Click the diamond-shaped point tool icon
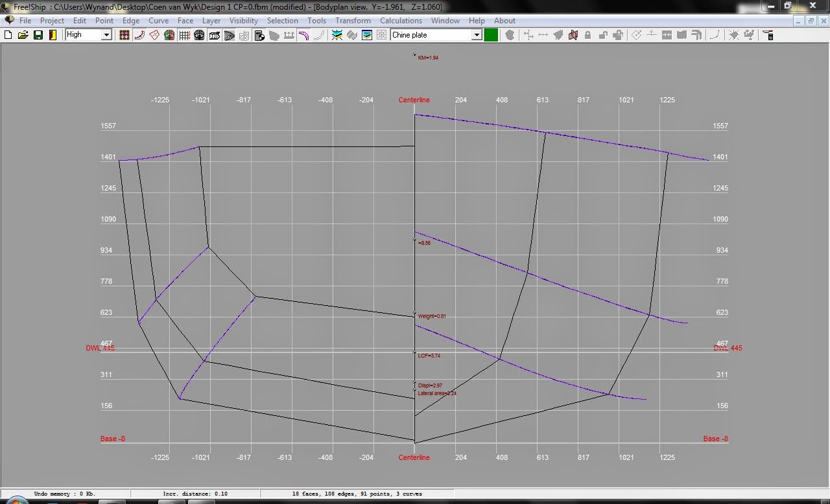The image size is (830, 504). (x=637, y=35)
